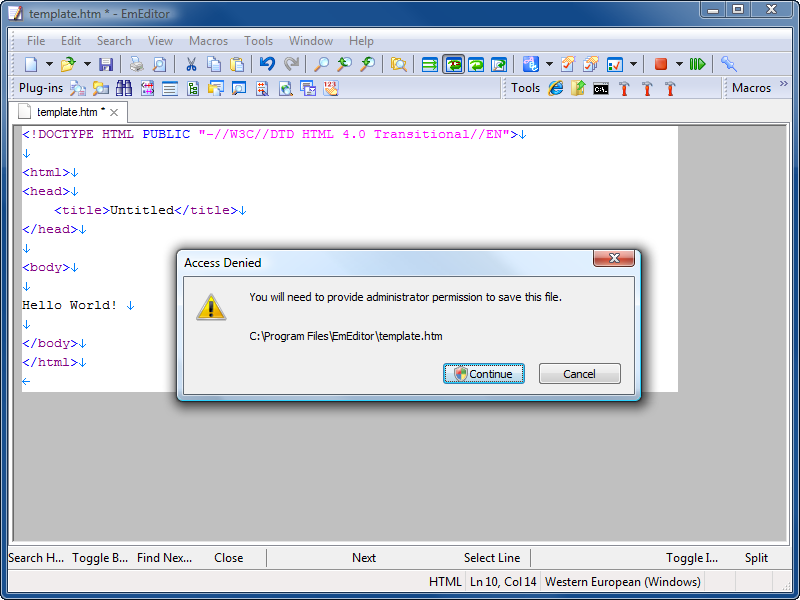Open the File menu
Image resolution: width=800 pixels, height=600 pixels.
pos(36,41)
